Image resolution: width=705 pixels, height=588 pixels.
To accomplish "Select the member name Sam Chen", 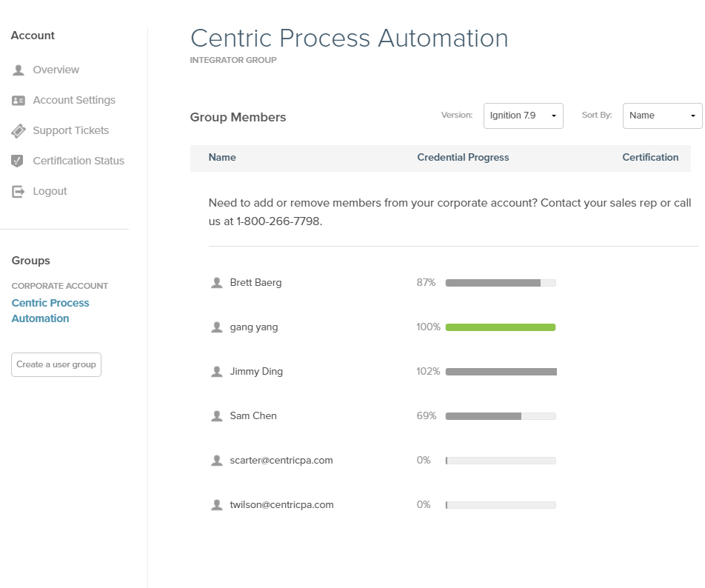I will click(x=253, y=416).
